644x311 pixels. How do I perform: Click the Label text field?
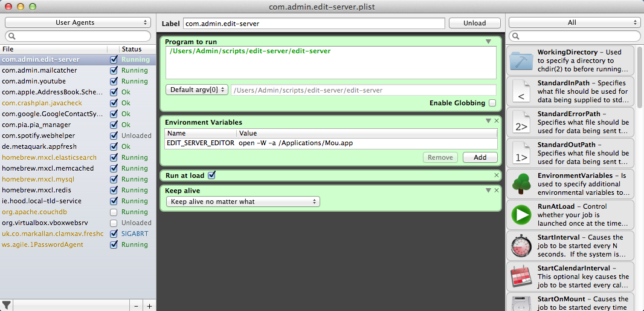[314, 24]
